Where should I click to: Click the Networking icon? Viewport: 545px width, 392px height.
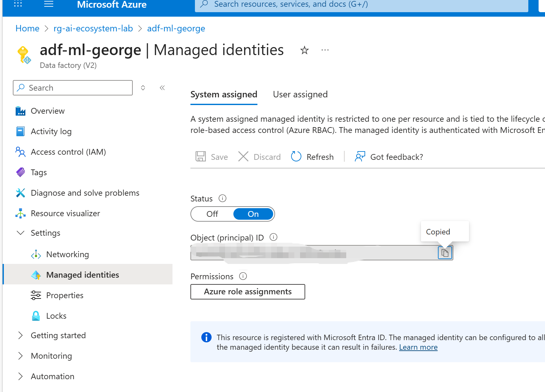[x=36, y=254]
